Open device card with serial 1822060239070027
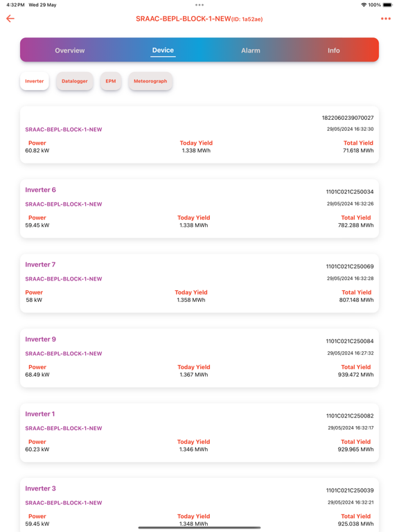The height and width of the screenshot is (532, 399). [199, 134]
